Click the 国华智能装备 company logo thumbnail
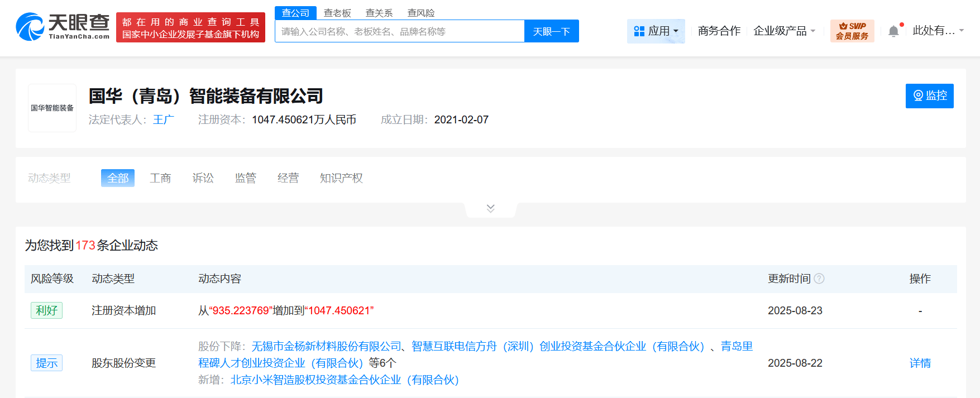Screen dimensions: 980x398 coord(52,108)
